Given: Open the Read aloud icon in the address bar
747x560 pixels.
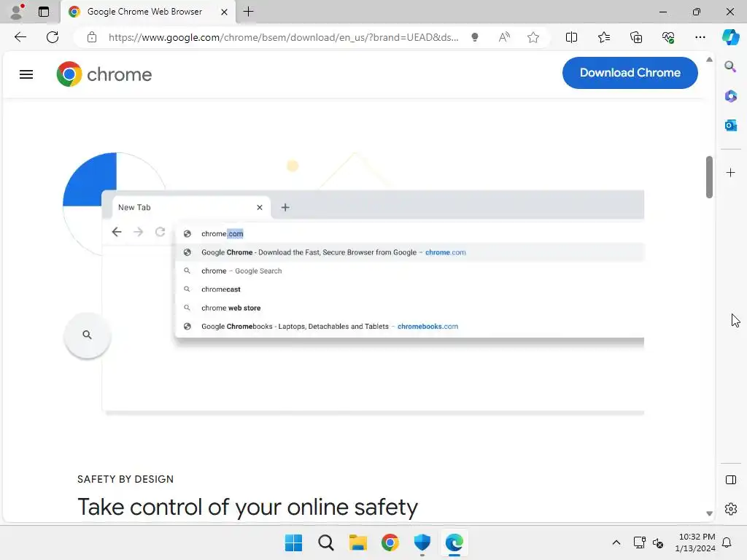Looking at the screenshot, I should pyautogui.click(x=504, y=37).
